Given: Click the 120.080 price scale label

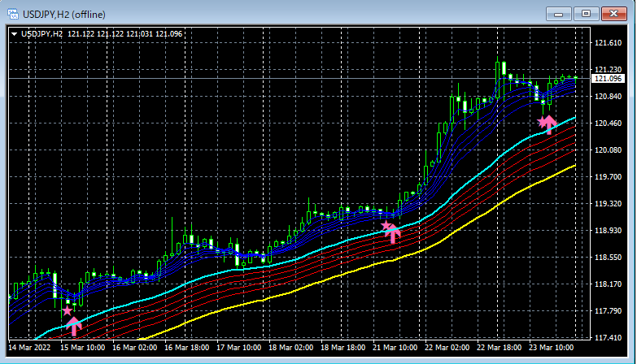Looking at the screenshot, I should [609, 150].
